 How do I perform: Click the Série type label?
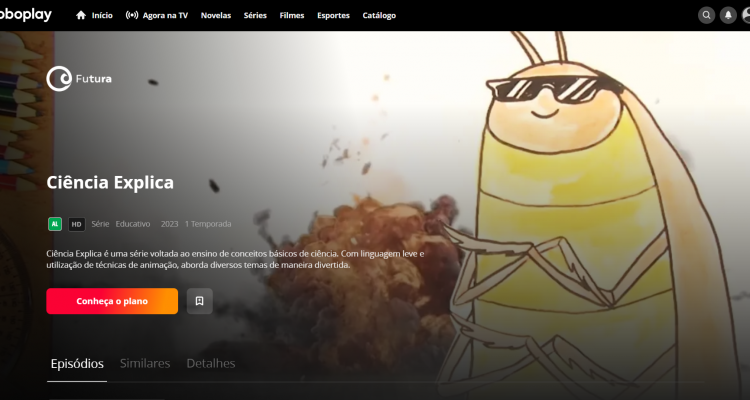click(x=100, y=224)
